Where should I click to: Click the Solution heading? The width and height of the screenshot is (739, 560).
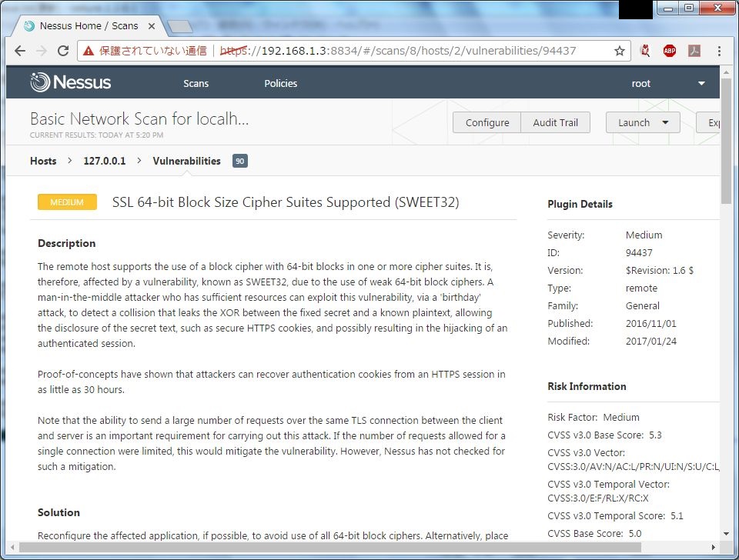pyautogui.click(x=59, y=512)
